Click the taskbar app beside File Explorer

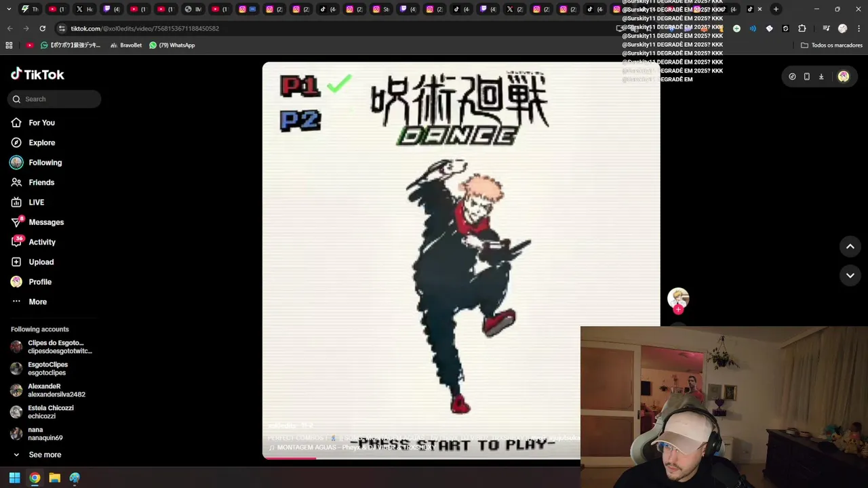pyautogui.click(x=75, y=478)
